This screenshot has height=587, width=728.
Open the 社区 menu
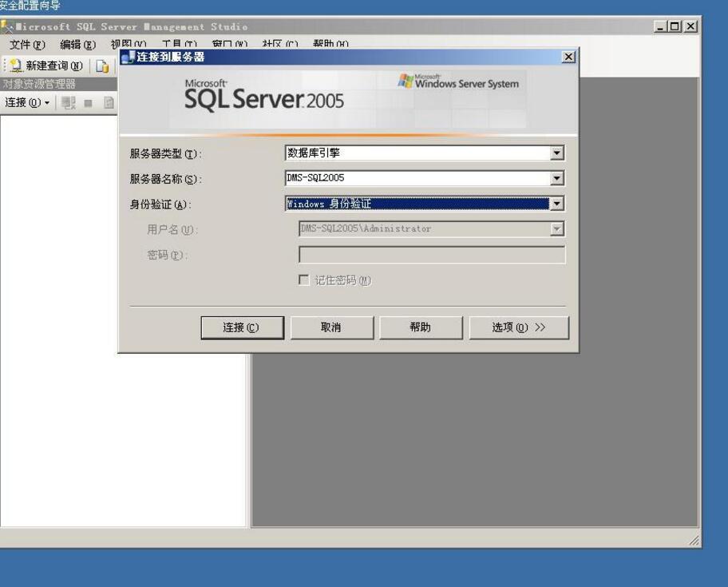pyautogui.click(x=279, y=45)
